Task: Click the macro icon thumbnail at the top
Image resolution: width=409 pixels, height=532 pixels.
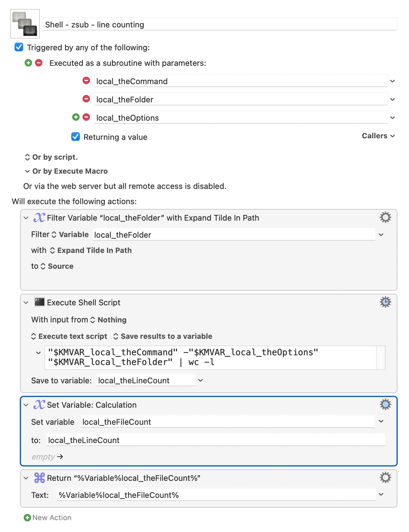Action: coord(25,24)
